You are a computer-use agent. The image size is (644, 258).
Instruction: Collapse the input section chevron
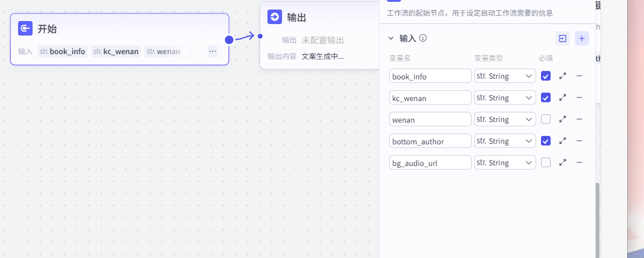click(390, 38)
